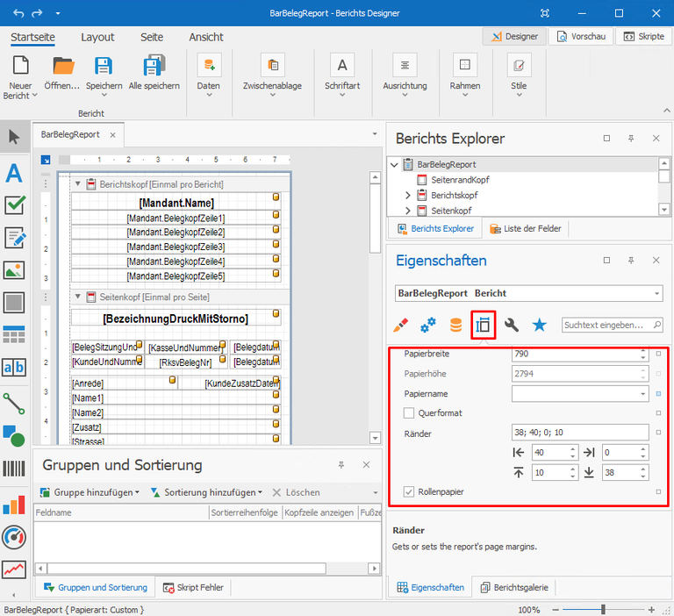Select the Line control tool

point(14,404)
